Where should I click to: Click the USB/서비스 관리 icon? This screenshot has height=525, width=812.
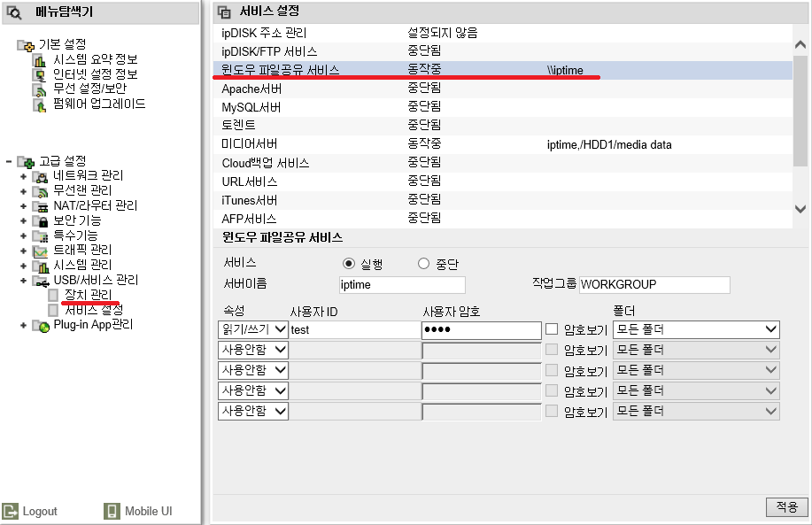pos(41,282)
